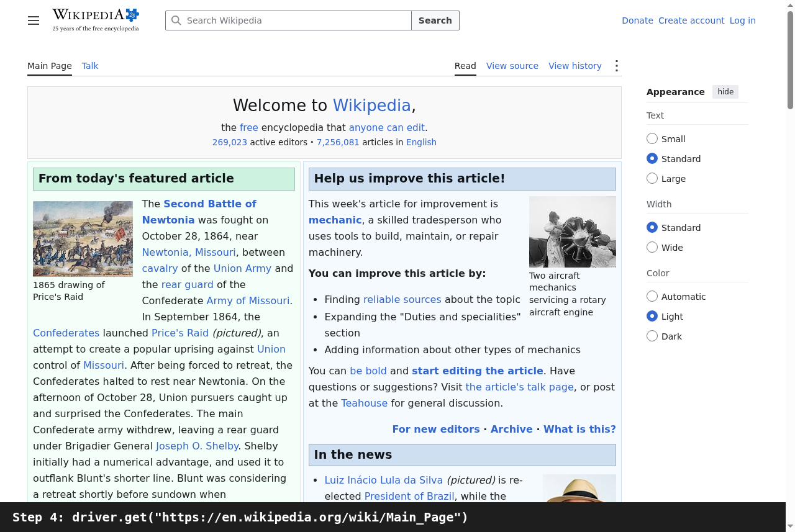The width and height of the screenshot is (795, 532).
Task: Switch to View source tab
Action: [x=512, y=66]
